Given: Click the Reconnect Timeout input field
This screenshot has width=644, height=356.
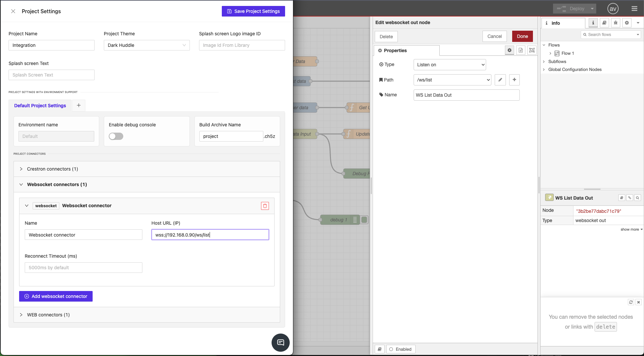Looking at the screenshot, I should click(83, 268).
